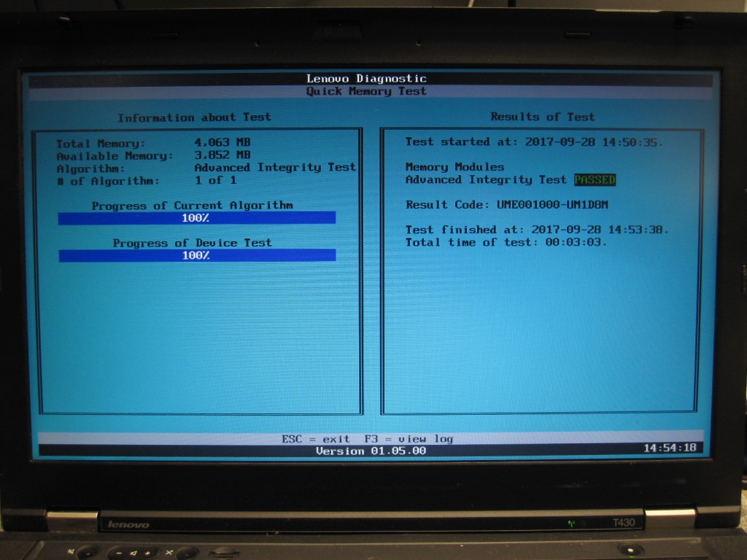Click the Progress of Device Test label
Screen dimensions: 747x560
[193, 243]
